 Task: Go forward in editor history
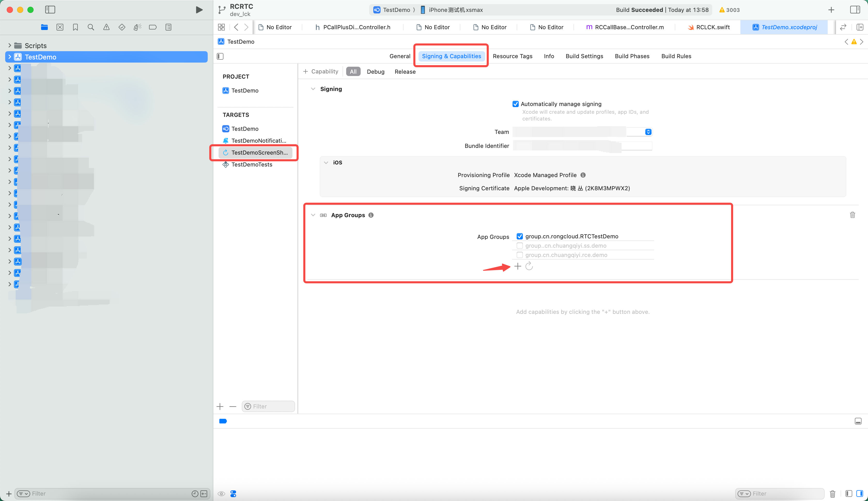point(246,27)
